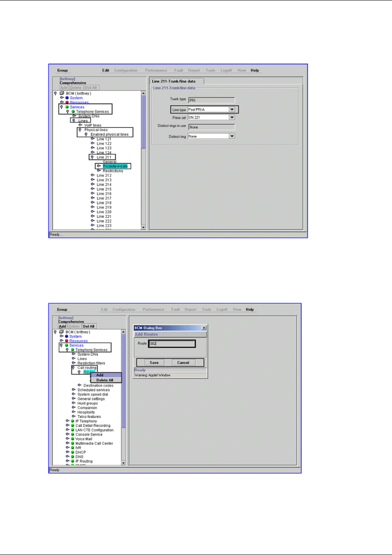
Task: Click green status dot beside IP Telephony
Action: [72, 421]
